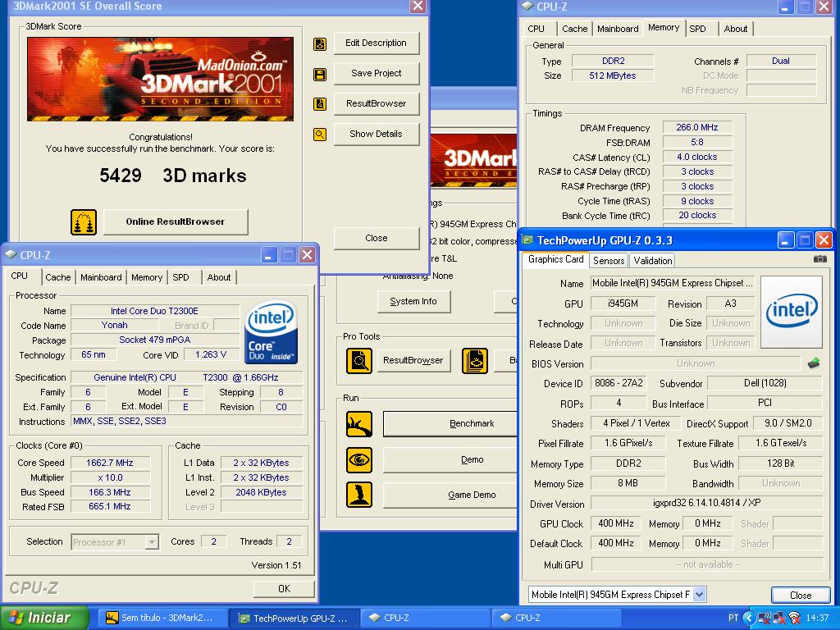The width and height of the screenshot is (840, 630).
Task: Open Cache tab in front CPU-Z window
Action: point(58,277)
